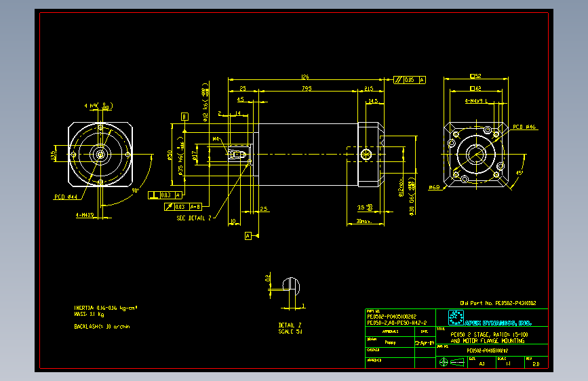The width and height of the screenshot is (588, 381).
Task: Click the ø12max. dimension
Action: [401, 187]
